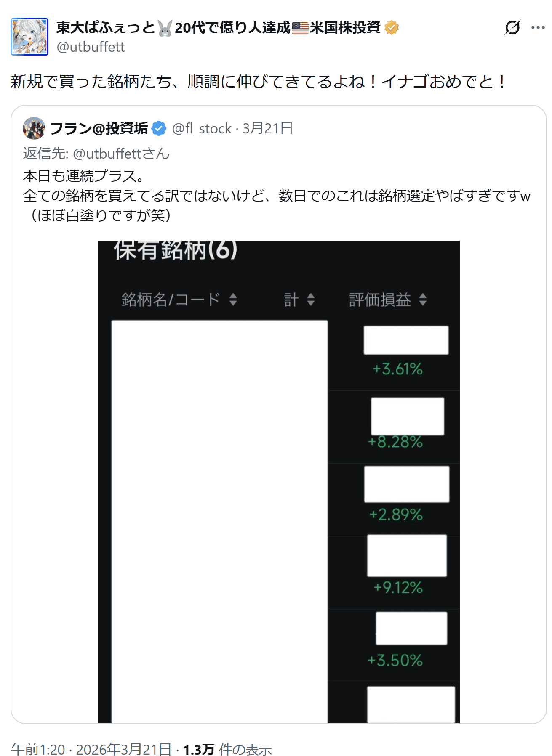Click the blue verified checkmark badge
The width and height of the screenshot is (552, 756).
click(159, 128)
